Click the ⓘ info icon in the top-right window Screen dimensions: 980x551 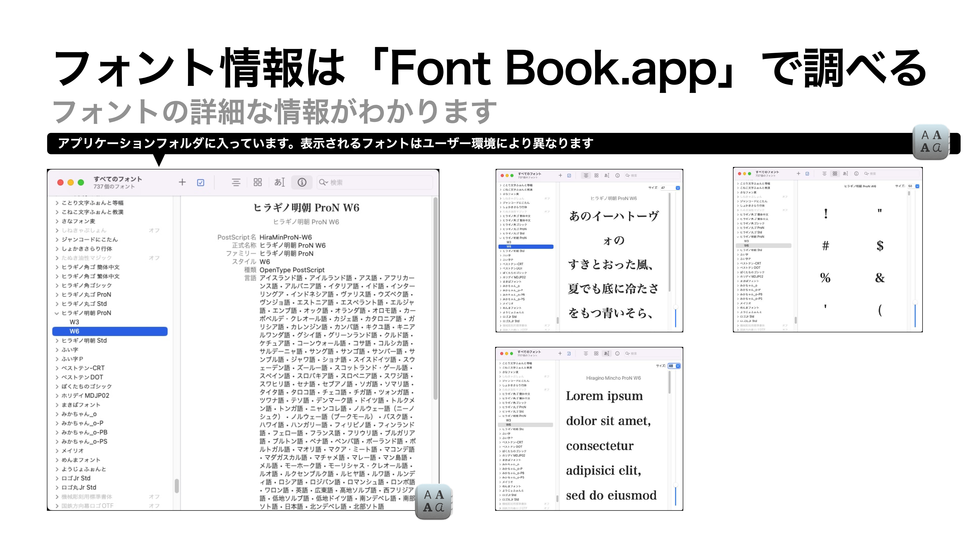click(856, 174)
